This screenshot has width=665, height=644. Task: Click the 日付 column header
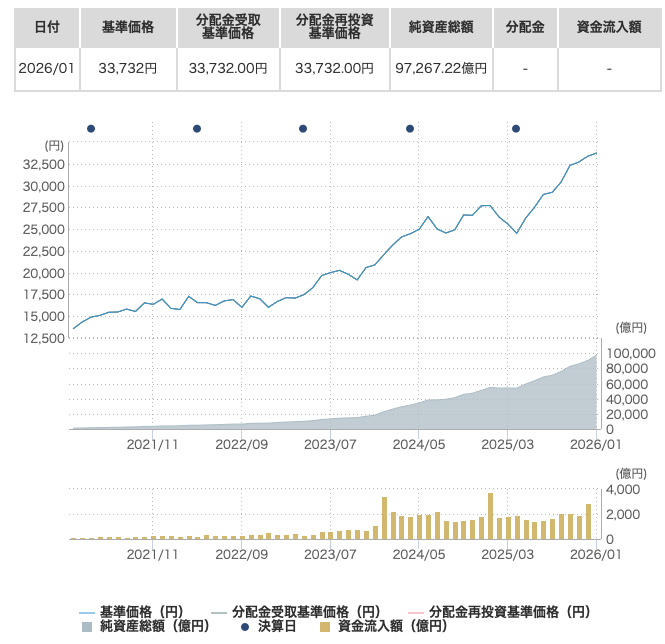46,27
